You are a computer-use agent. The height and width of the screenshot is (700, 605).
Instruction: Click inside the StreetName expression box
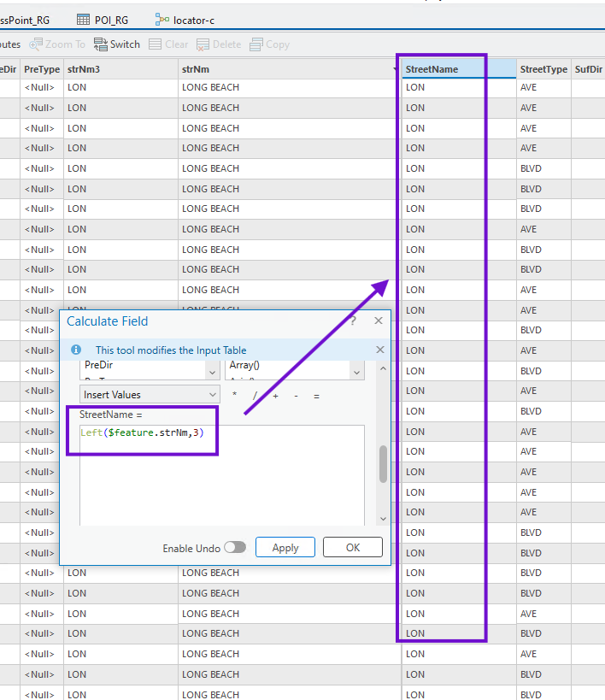tap(220, 479)
